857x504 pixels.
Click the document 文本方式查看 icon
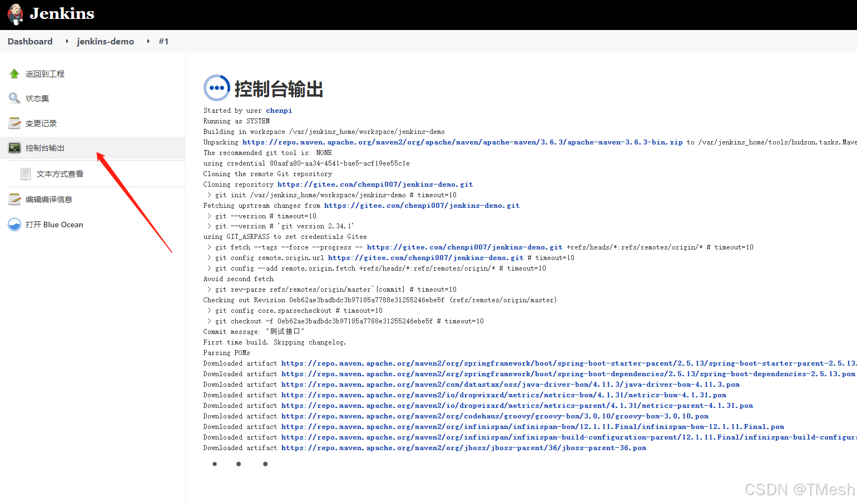[x=26, y=174]
